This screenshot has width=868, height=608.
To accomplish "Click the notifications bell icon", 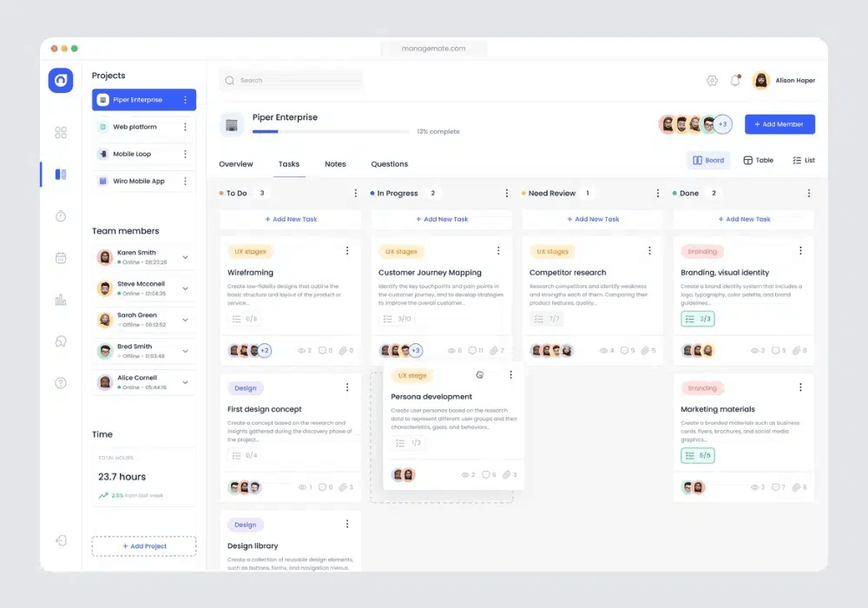I will (735, 81).
